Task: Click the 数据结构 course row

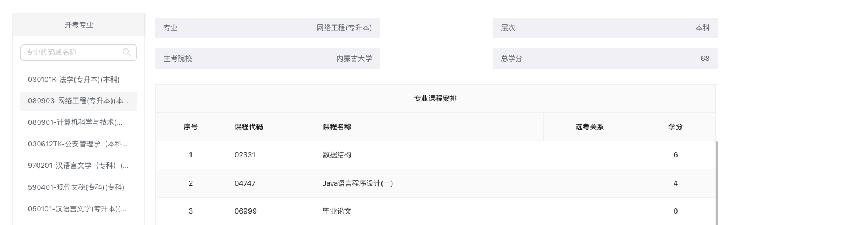Action: click(435, 155)
